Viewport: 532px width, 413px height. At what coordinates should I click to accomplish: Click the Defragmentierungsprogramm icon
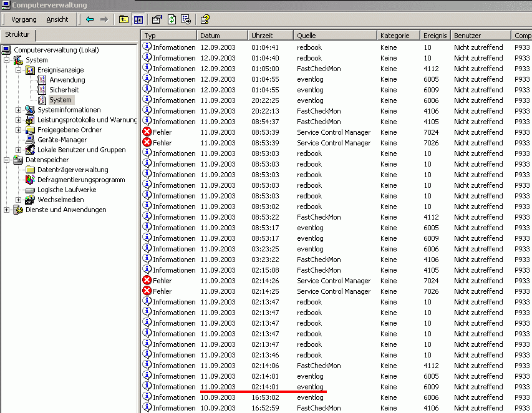[30, 180]
